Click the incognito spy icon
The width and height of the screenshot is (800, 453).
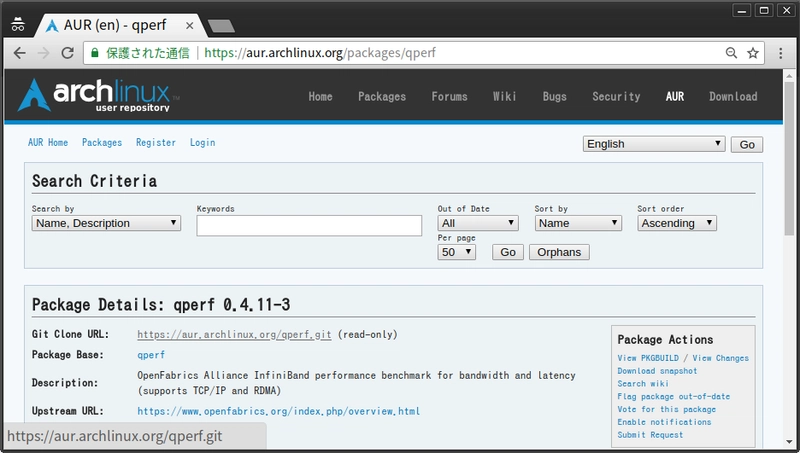tap(18, 24)
